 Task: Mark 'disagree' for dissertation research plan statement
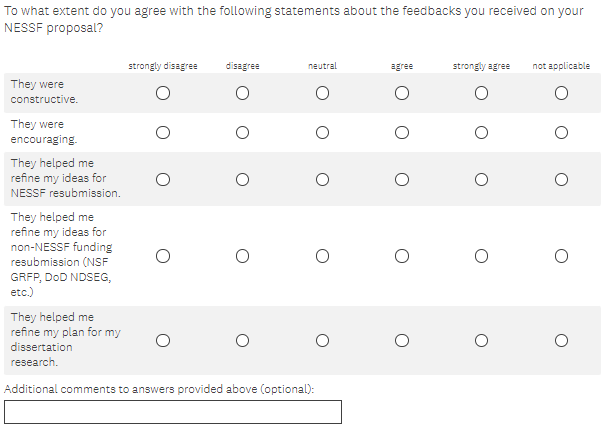242,340
